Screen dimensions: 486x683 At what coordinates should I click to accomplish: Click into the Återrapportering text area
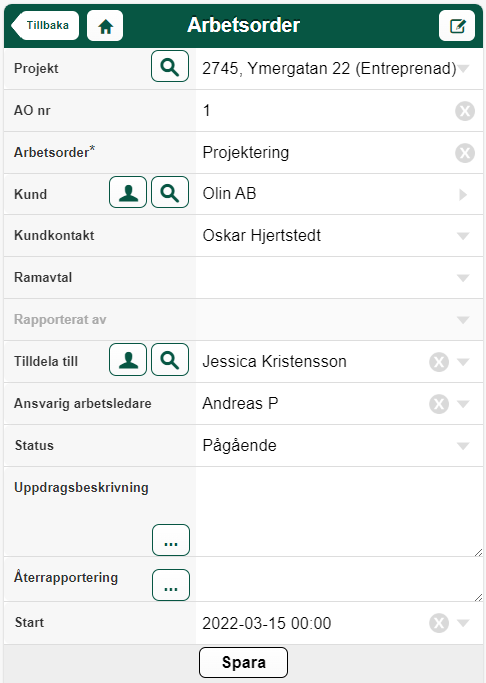pyautogui.click(x=339, y=580)
